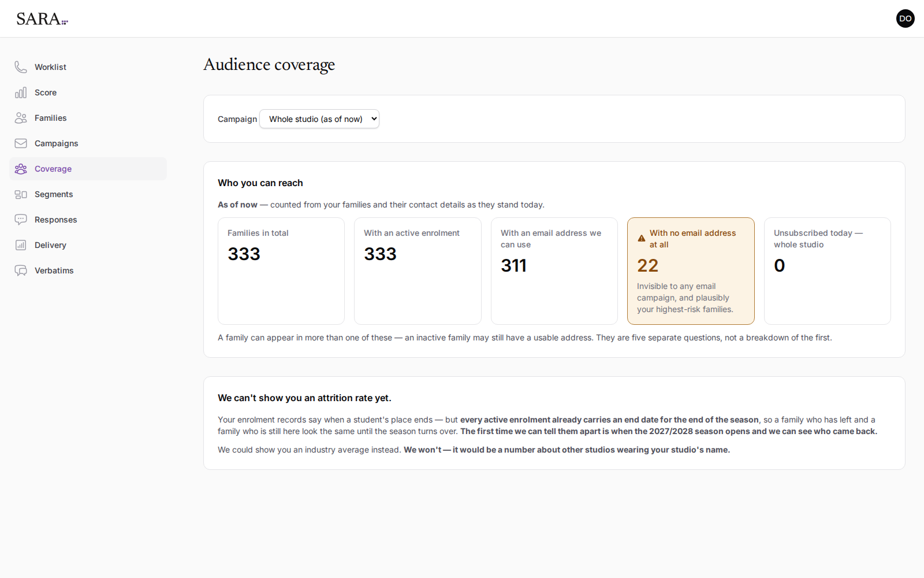Click the Audience coverage heading
924x578 pixels.
[x=269, y=65]
